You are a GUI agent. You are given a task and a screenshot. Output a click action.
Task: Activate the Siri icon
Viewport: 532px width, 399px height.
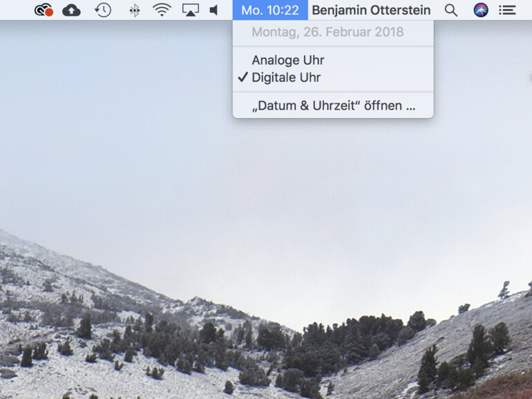481,10
